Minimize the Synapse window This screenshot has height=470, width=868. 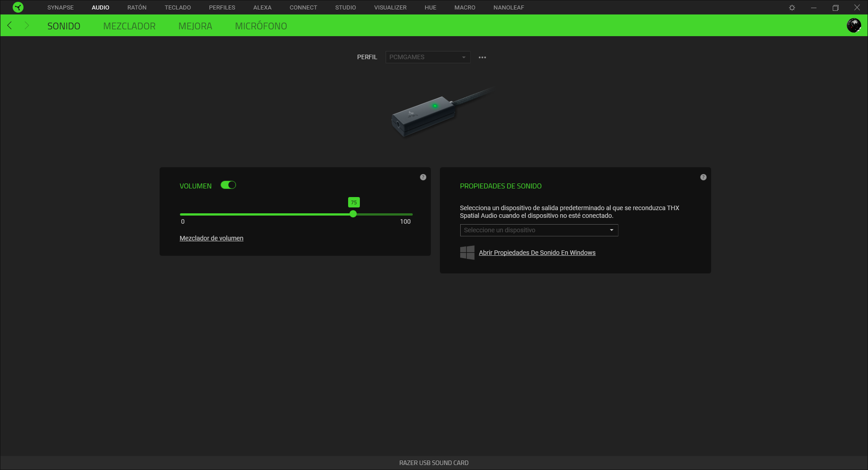(814, 8)
